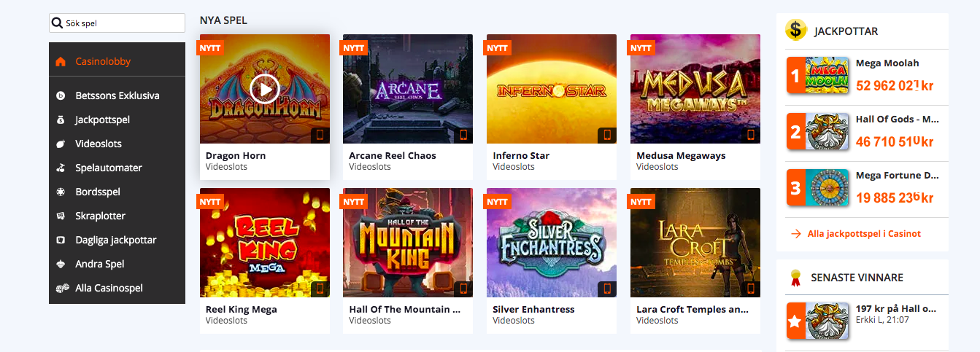Click the Silver Enhantress game title

click(533, 309)
